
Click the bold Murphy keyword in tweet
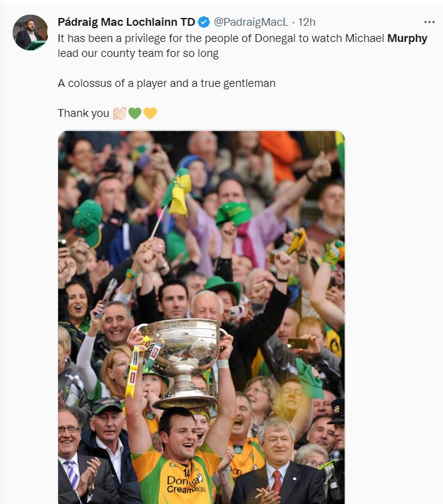[407, 38]
